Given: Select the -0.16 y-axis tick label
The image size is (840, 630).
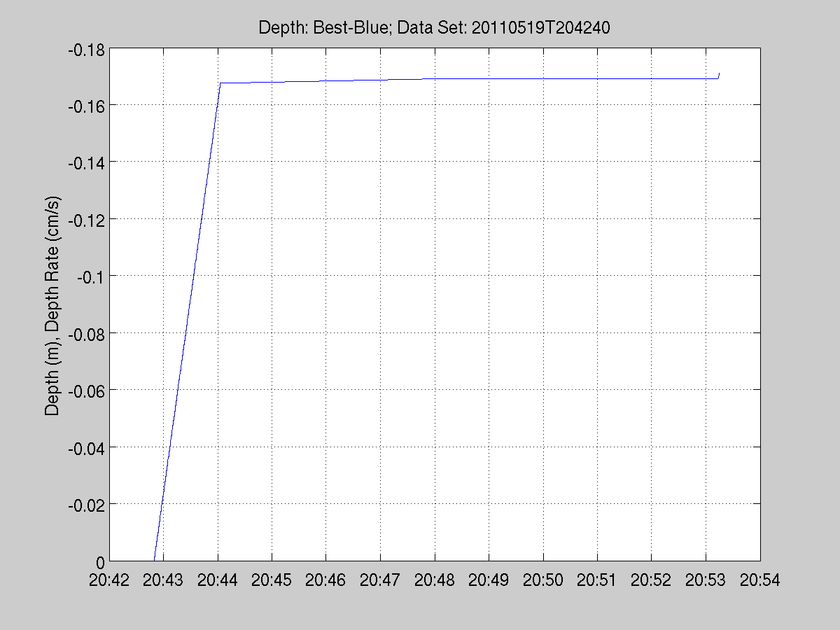Looking at the screenshot, I should (85, 106).
